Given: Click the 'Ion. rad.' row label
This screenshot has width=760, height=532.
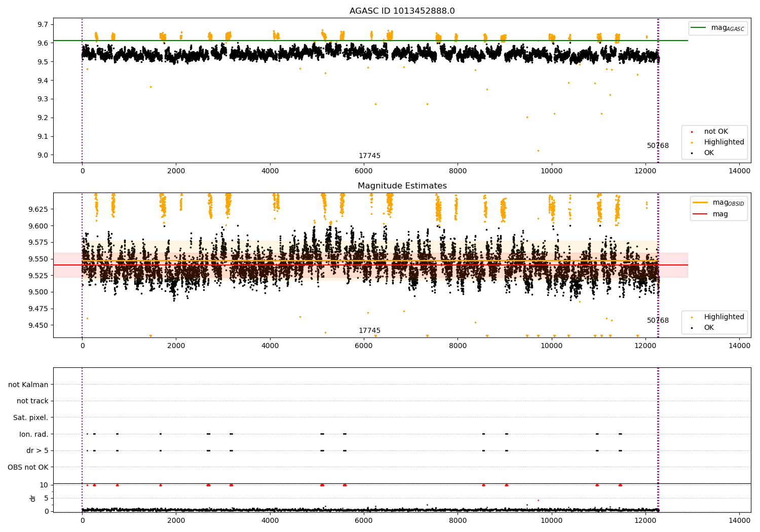Looking at the screenshot, I should click(34, 434).
